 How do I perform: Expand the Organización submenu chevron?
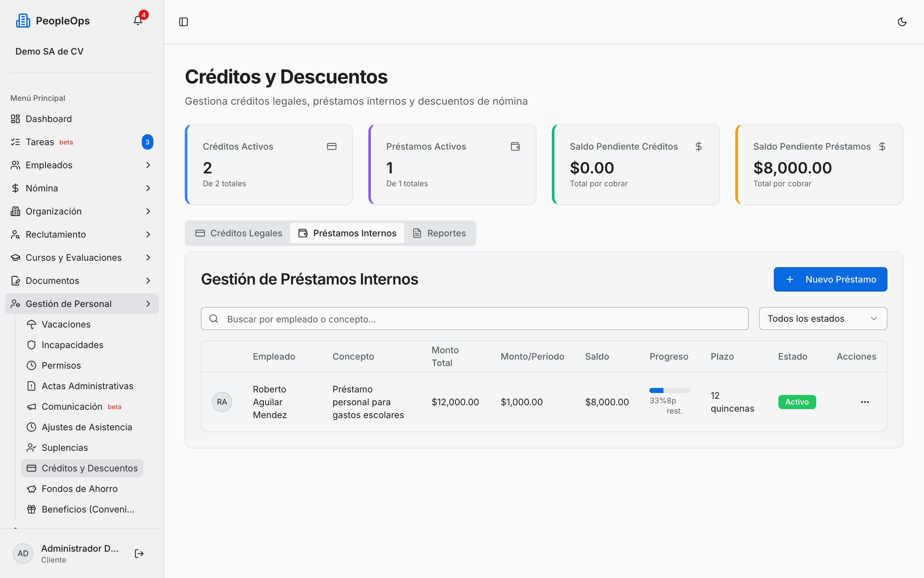[x=148, y=211]
